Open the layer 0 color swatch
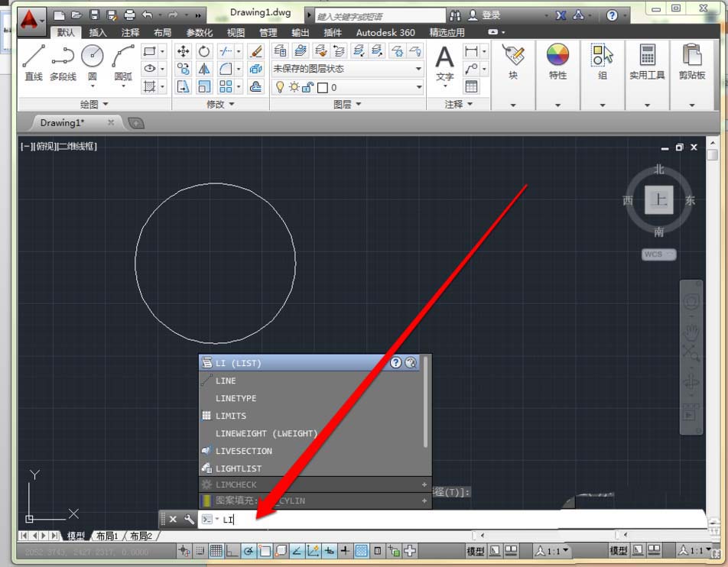 [322, 87]
